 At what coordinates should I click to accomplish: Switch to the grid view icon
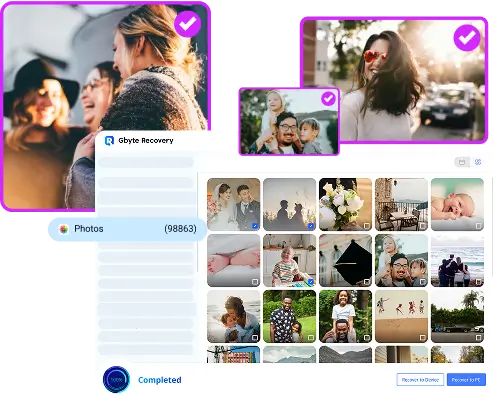coord(478,162)
